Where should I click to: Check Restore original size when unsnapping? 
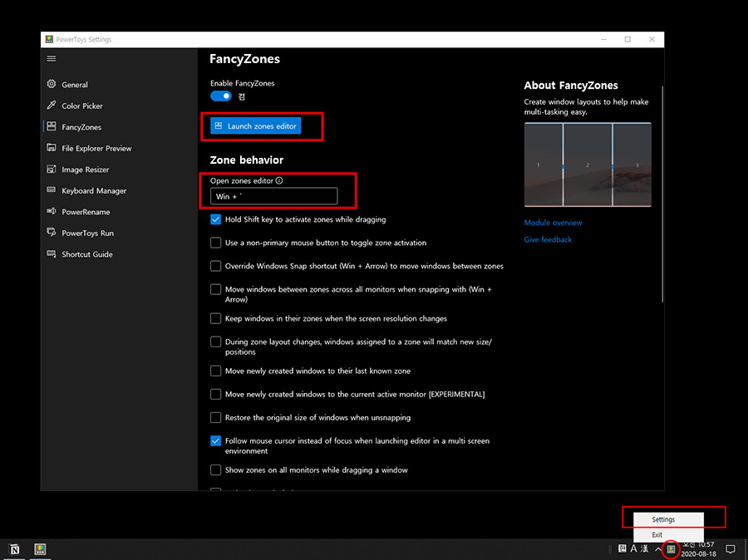point(215,417)
